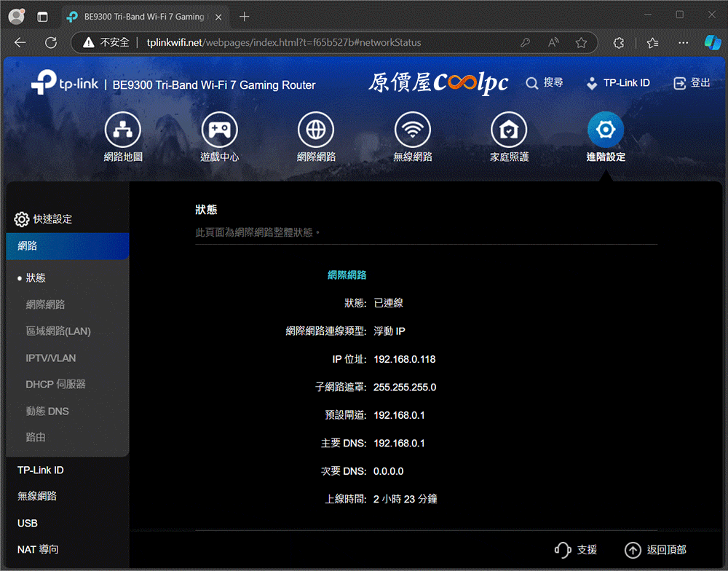Click the 返回頂部 text link

667,550
